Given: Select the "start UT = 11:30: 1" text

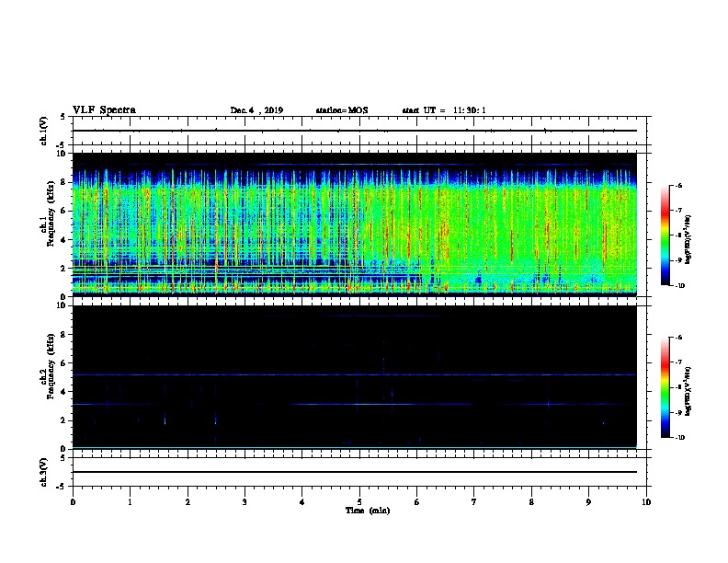Looking at the screenshot, I should tap(444, 110).
